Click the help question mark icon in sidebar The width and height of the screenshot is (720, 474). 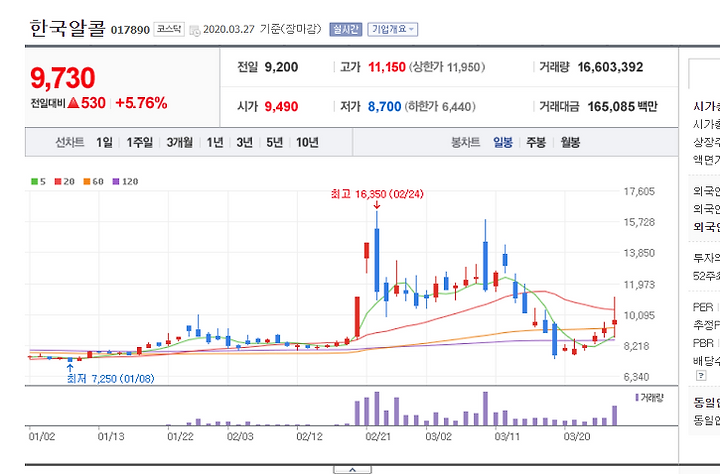(x=701, y=376)
